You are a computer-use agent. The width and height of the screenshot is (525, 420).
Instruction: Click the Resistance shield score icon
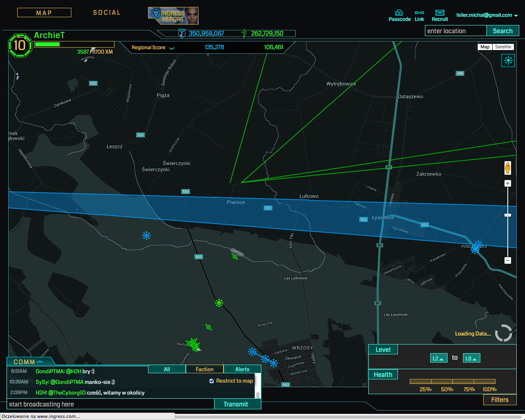pos(182,33)
